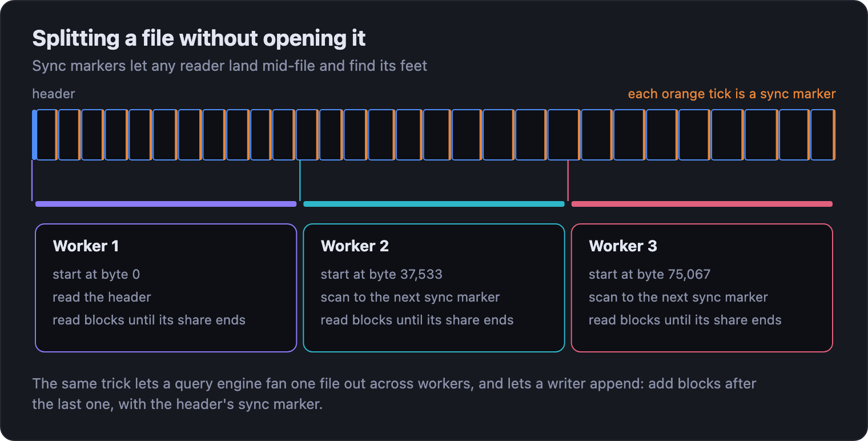Click Worker 2's 'scan to the next sync marker' line

pyautogui.click(x=410, y=297)
